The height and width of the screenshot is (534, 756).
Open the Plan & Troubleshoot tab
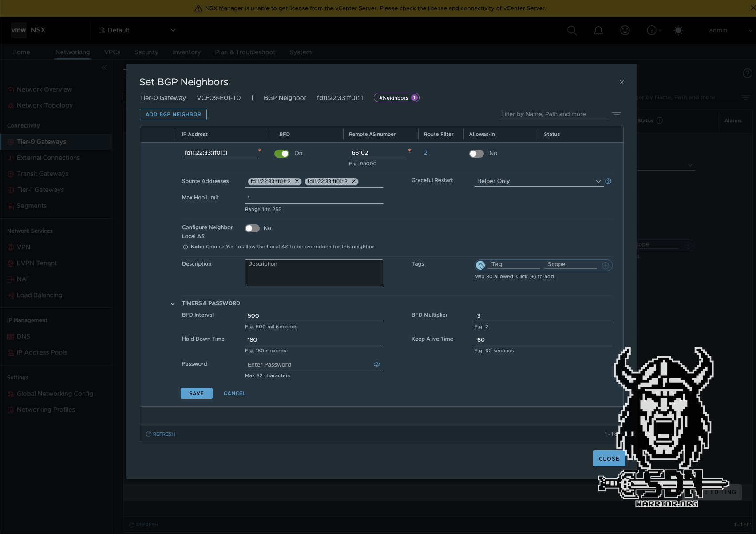(245, 52)
